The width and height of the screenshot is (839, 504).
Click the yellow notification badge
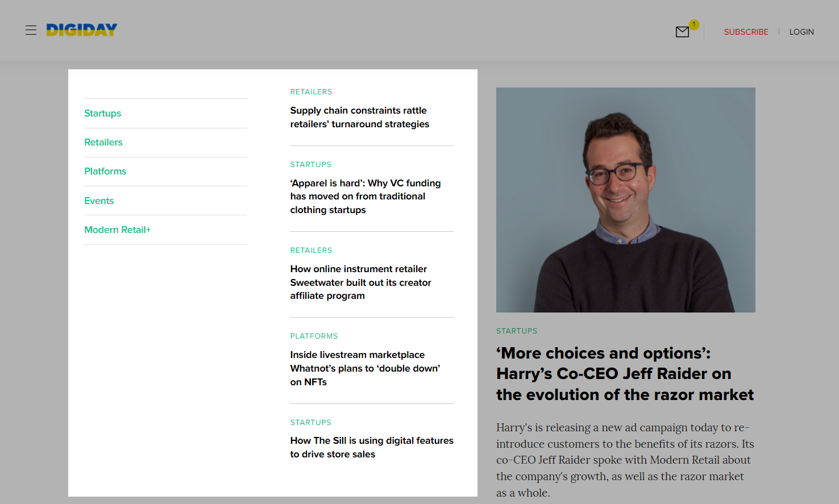click(x=693, y=24)
